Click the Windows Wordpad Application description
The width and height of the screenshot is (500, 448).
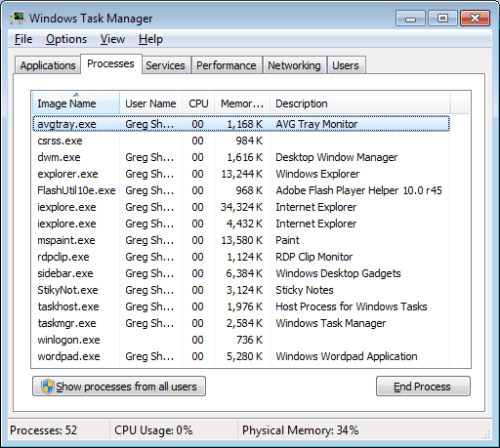(x=346, y=356)
